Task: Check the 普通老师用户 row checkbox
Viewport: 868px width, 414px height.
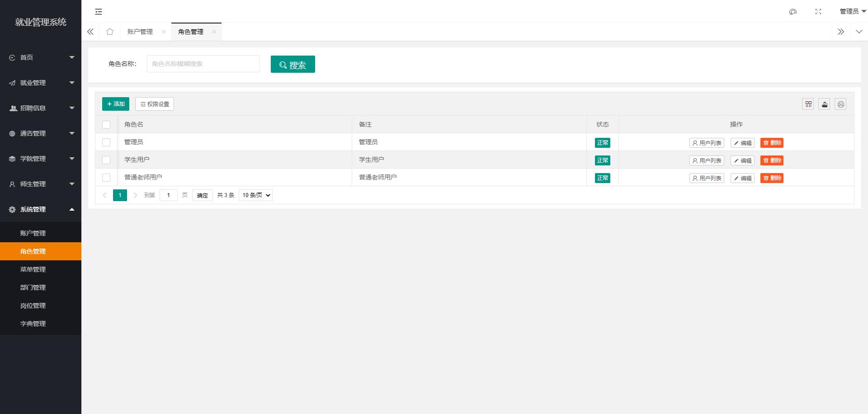Action: (106, 178)
